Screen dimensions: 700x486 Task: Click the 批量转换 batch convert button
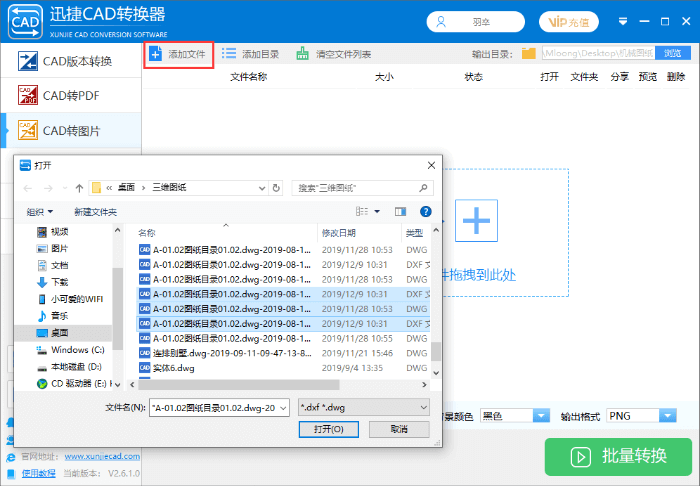click(618, 457)
